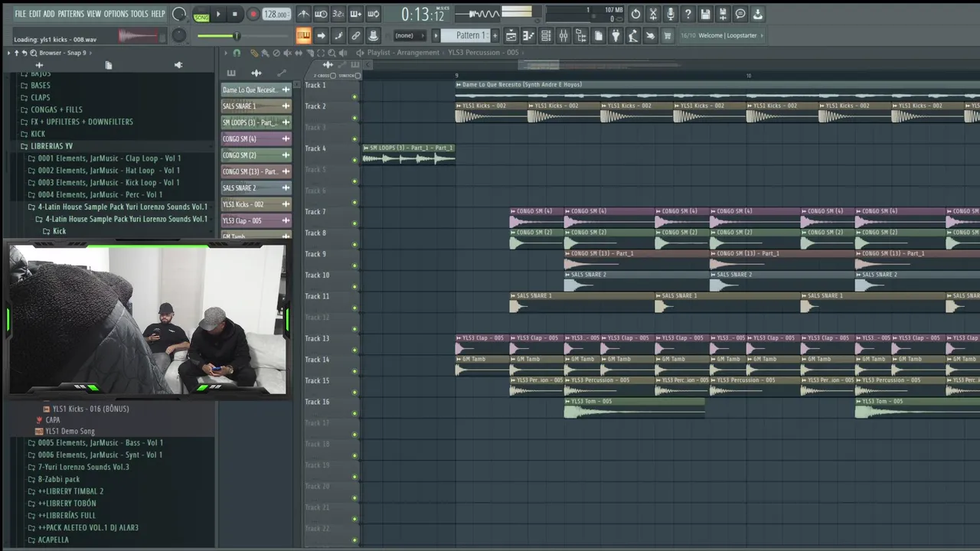Image resolution: width=980 pixels, height=551 pixels.
Task: Open the OPTIONS menu
Action: tap(116, 14)
